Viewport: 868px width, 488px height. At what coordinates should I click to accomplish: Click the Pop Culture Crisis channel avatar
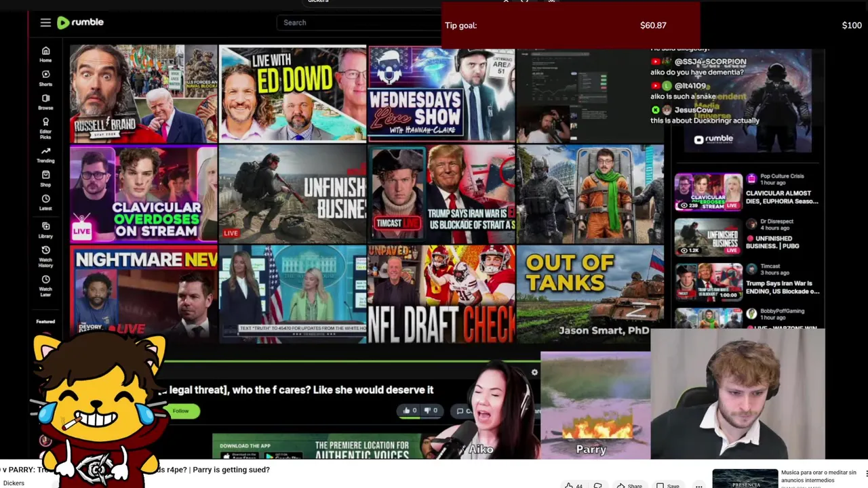click(751, 178)
